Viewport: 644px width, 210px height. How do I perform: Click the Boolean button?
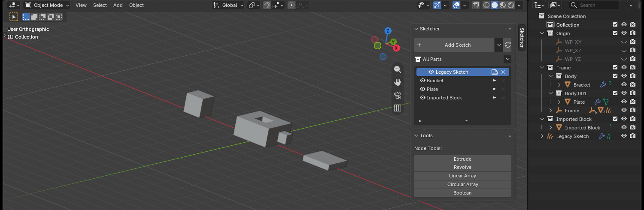pyautogui.click(x=463, y=193)
